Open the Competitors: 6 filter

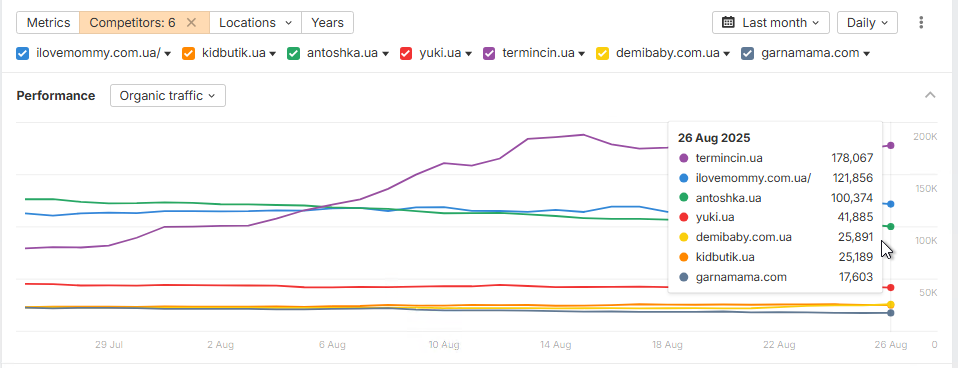coord(133,23)
